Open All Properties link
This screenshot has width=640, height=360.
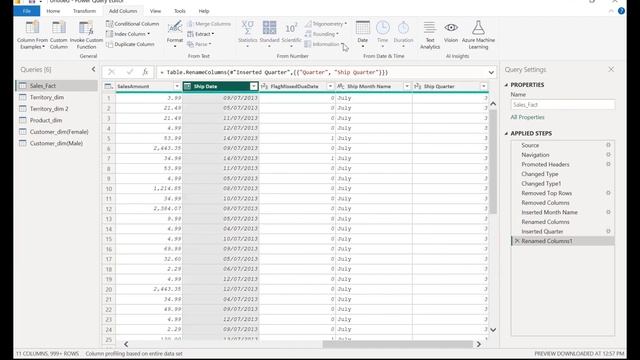point(527,117)
